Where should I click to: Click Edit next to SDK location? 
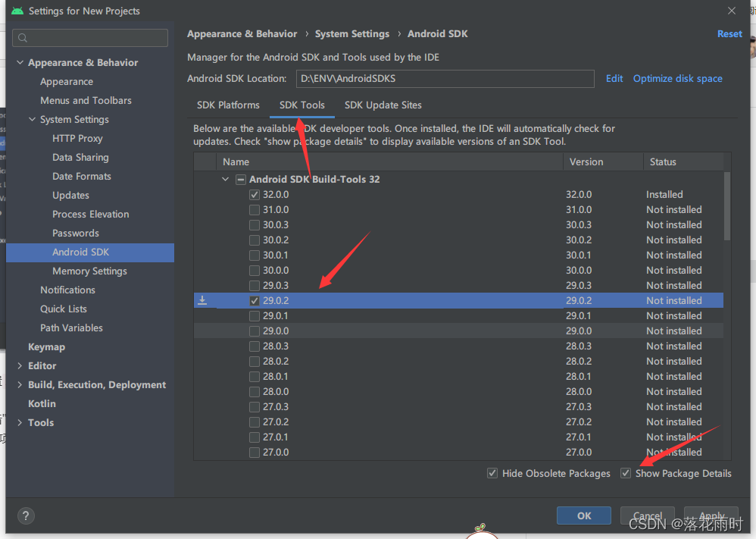614,79
